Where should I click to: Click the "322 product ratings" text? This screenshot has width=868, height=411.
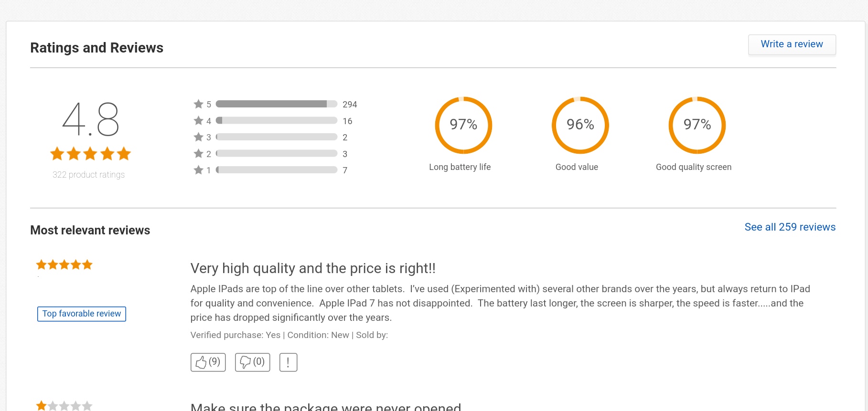pos(89,175)
